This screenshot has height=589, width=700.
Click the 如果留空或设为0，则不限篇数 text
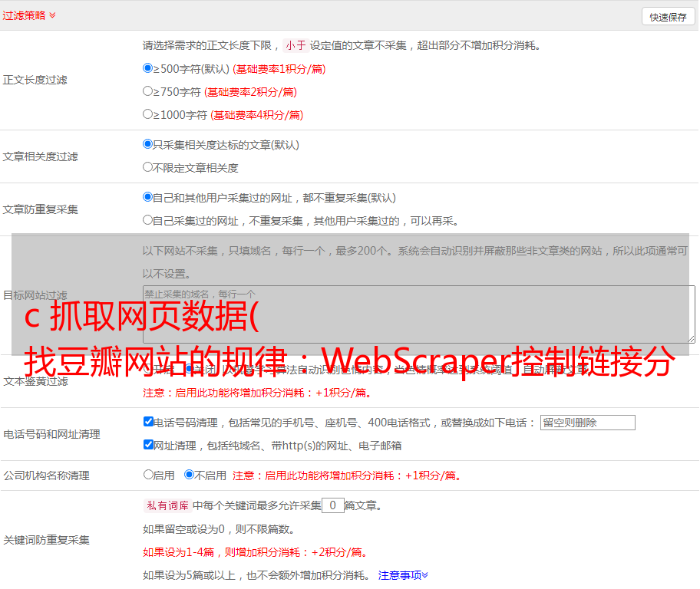point(219,529)
